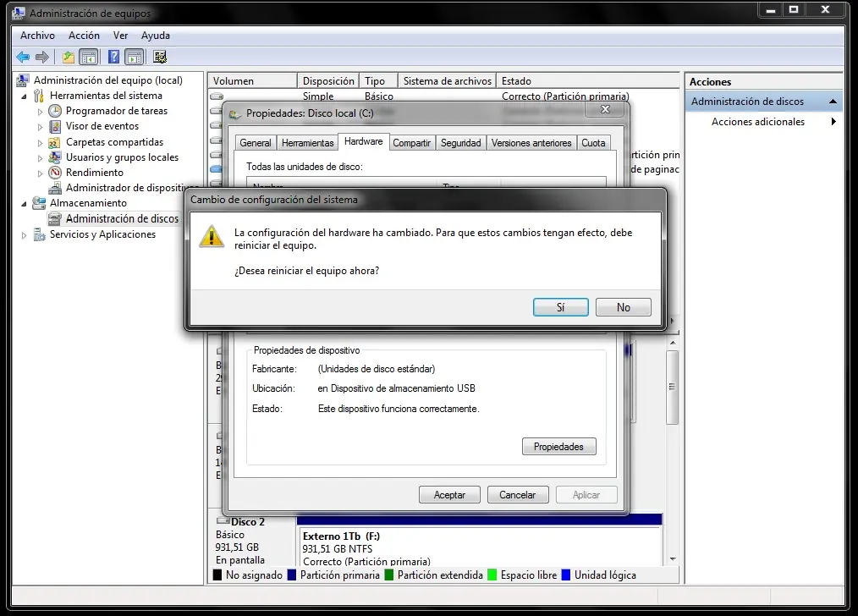Viewport: 858px width, 616px height.
Task: Toggle the action pane toolbar icon
Action: click(x=134, y=57)
